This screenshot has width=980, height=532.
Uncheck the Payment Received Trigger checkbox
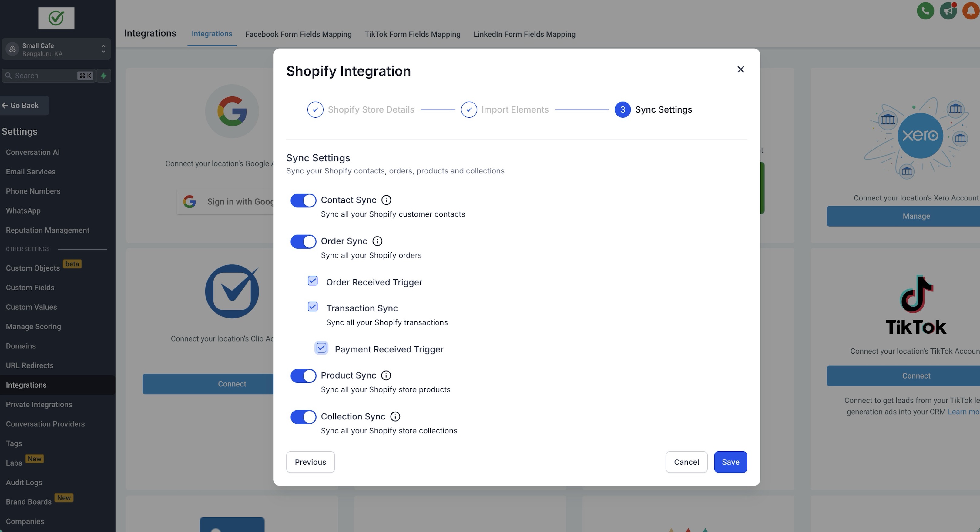point(321,348)
